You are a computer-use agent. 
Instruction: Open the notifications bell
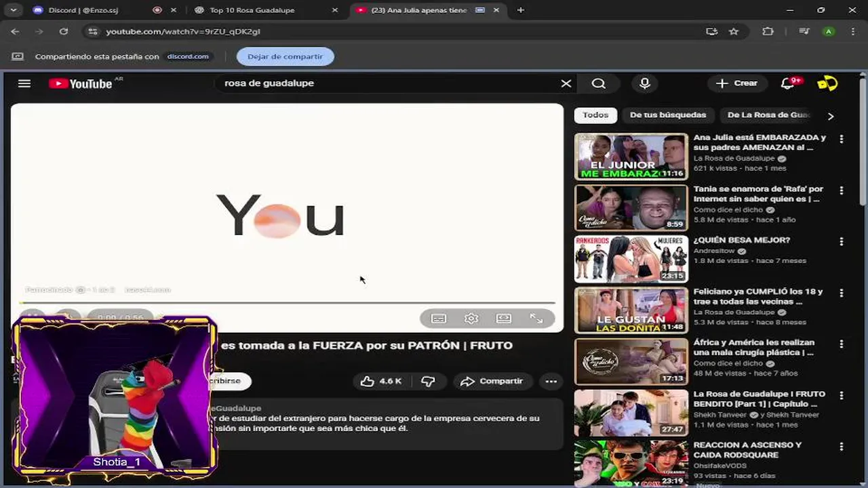(x=787, y=83)
